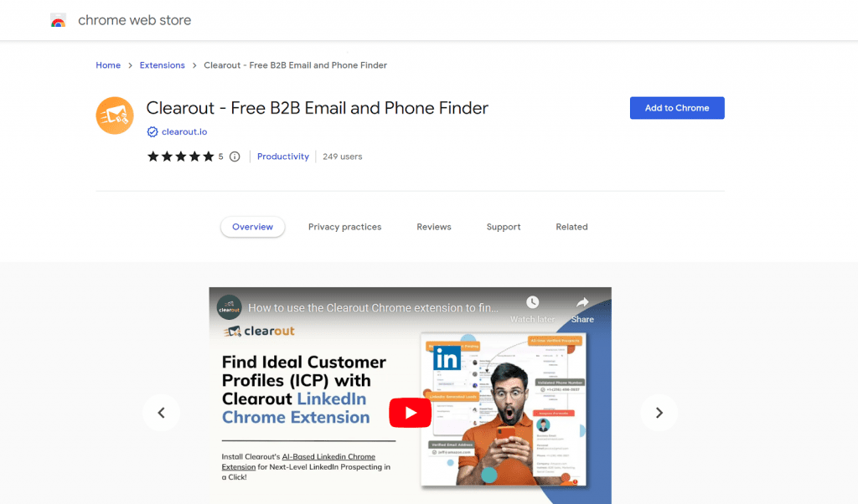
Task: Click the verified publisher badge icon
Action: tap(152, 131)
